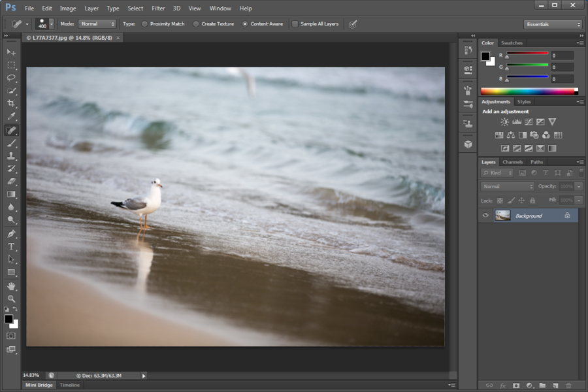Viewport: 588px width, 392px height.
Task: Toggle lock position
Action: pyautogui.click(x=521, y=201)
